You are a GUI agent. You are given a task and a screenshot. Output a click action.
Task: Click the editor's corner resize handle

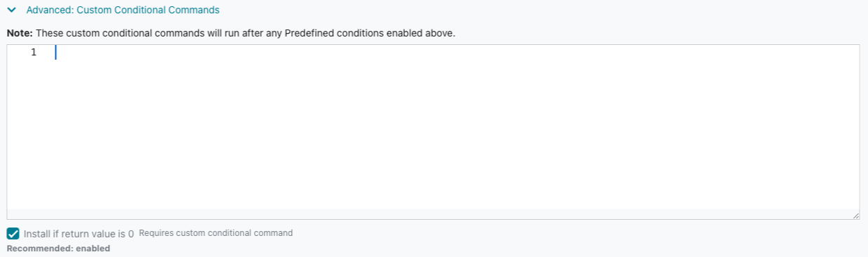point(855,216)
